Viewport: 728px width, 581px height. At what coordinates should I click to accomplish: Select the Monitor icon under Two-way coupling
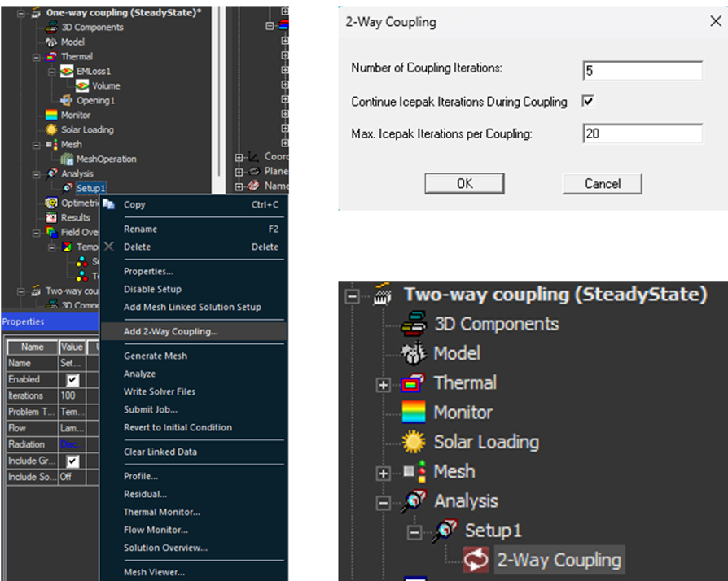pyautogui.click(x=414, y=413)
